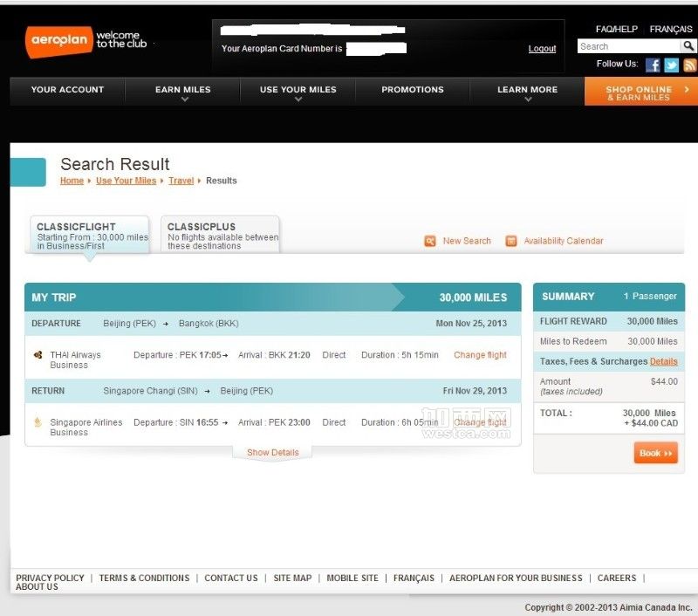
Task: Click into the Search text field
Action: pyautogui.click(x=629, y=46)
